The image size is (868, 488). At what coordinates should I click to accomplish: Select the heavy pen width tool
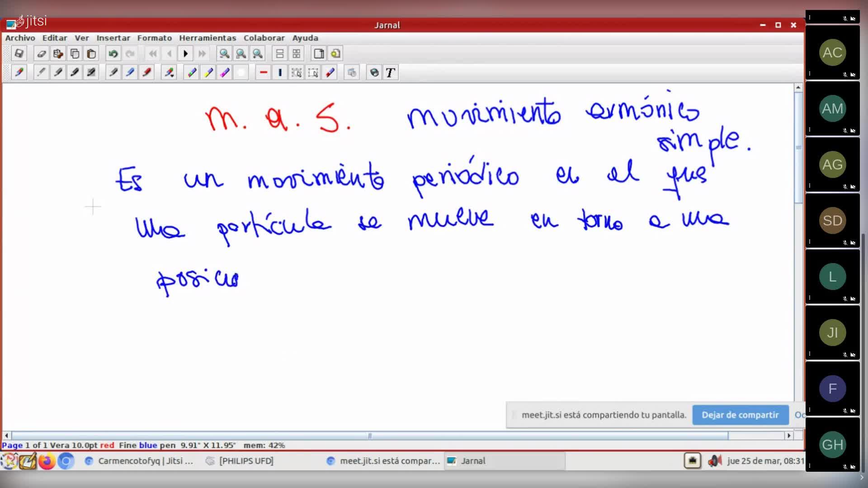coord(75,73)
